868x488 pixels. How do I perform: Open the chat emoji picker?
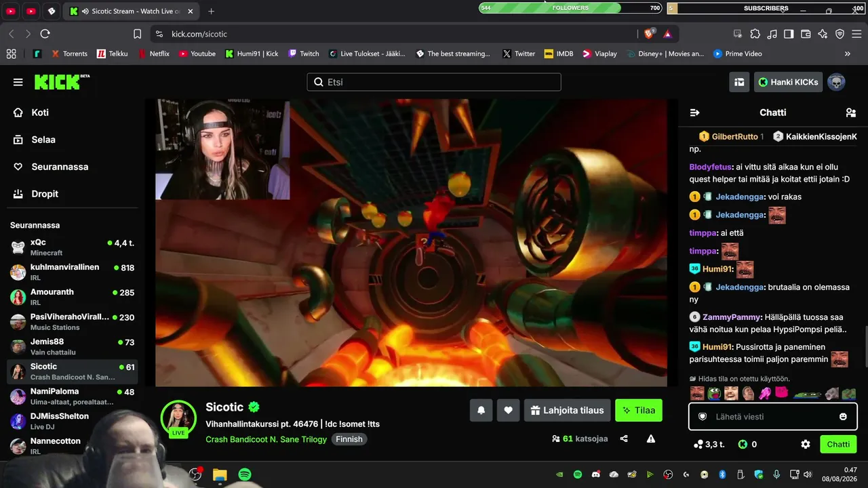843,417
